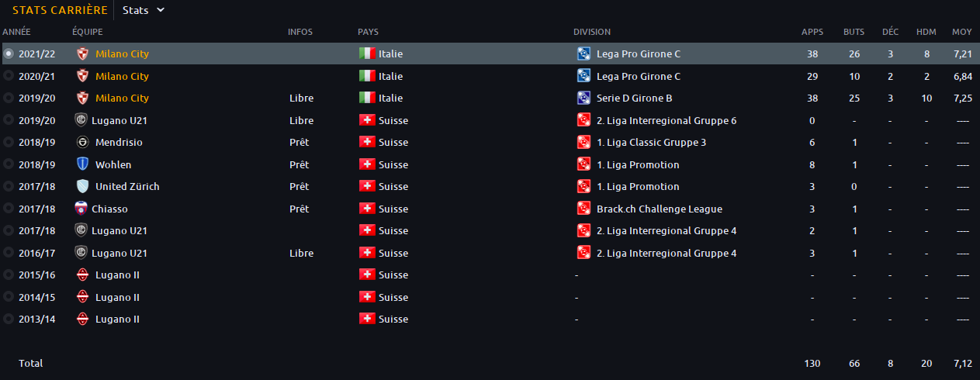Image resolution: width=980 pixels, height=380 pixels.
Task: Select the 2021/22 season radio button
Action: coord(9,54)
